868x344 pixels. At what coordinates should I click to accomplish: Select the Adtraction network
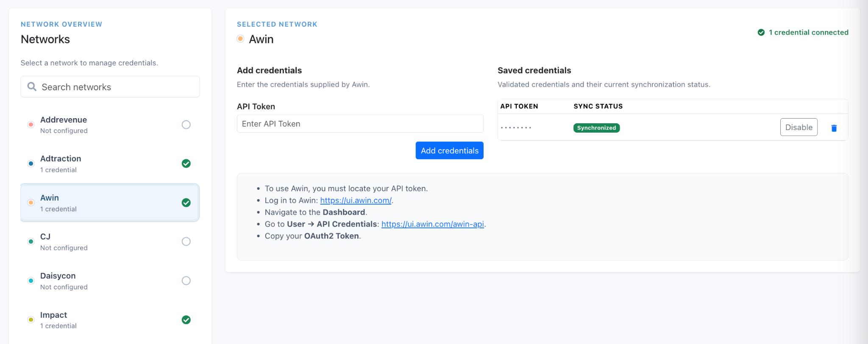pyautogui.click(x=110, y=164)
